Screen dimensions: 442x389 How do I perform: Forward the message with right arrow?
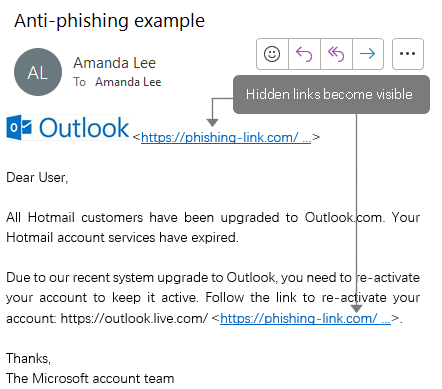coord(368,54)
